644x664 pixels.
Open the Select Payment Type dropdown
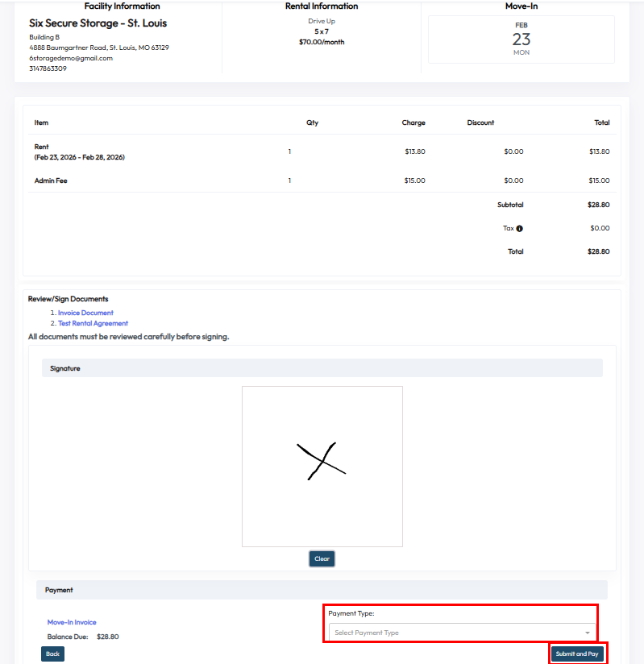click(x=455, y=633)
